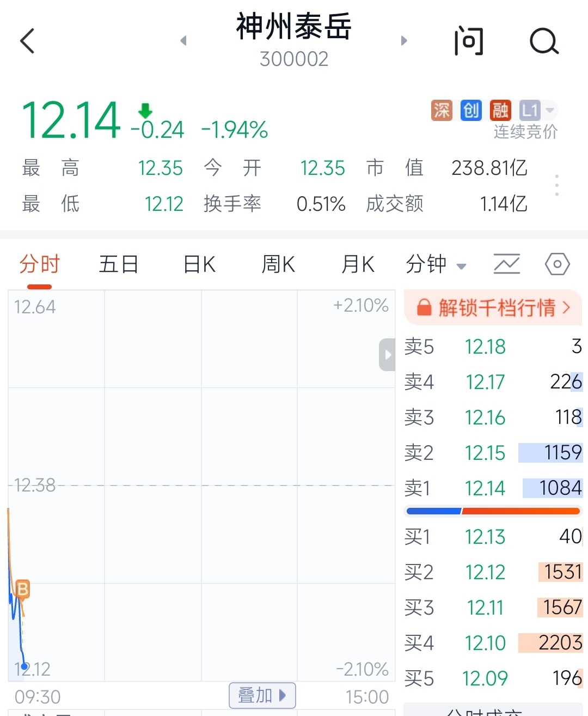Viewport: 588px width, 716px height.
Task: Select 卖2 row at 12.15
Action: (493, 453)
